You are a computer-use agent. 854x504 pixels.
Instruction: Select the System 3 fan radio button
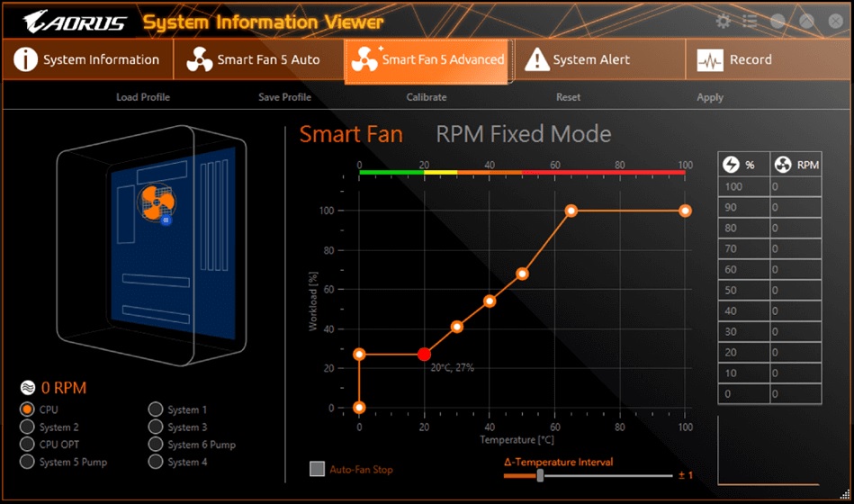tap(155, 427)
